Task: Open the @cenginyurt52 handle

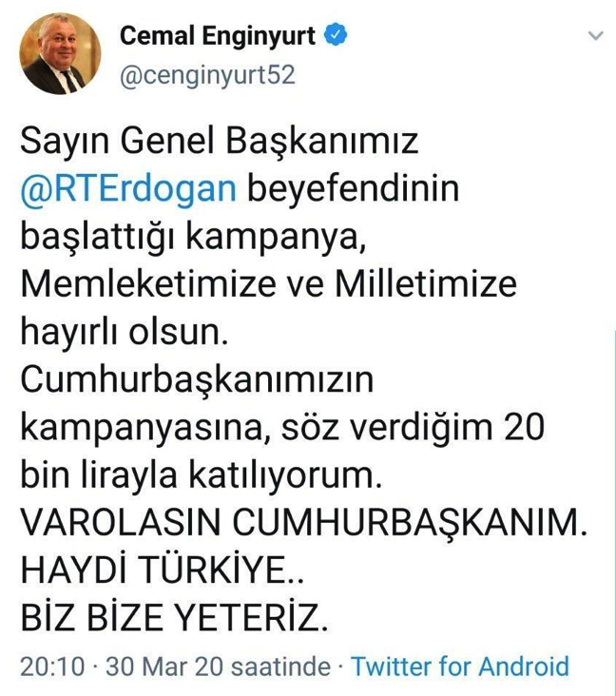Action: point(207,75)
